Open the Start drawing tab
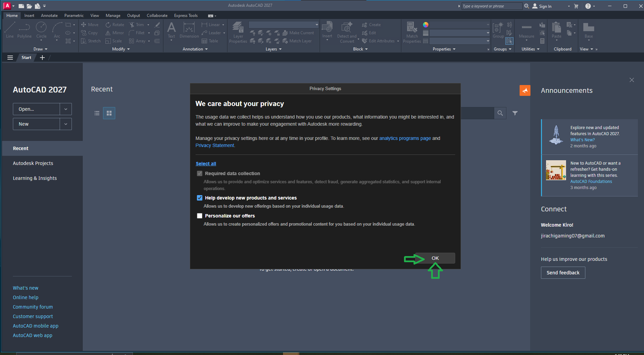The image size is (644, 355). (26, 58)
